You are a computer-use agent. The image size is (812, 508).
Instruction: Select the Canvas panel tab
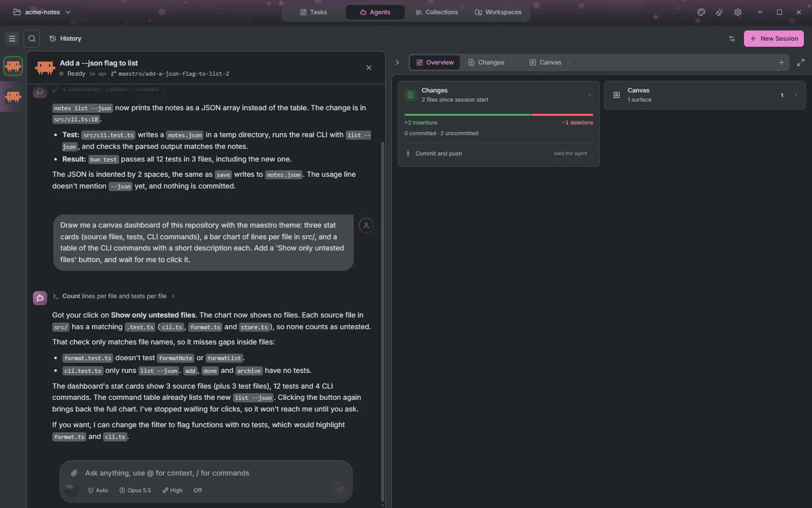[546, 62]
